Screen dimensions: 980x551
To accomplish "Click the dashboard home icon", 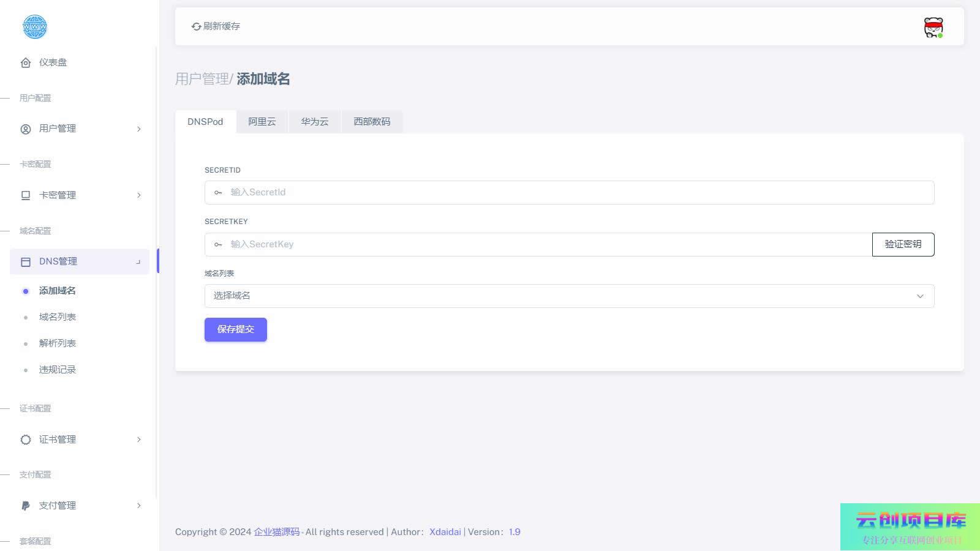I will [26, 62].
